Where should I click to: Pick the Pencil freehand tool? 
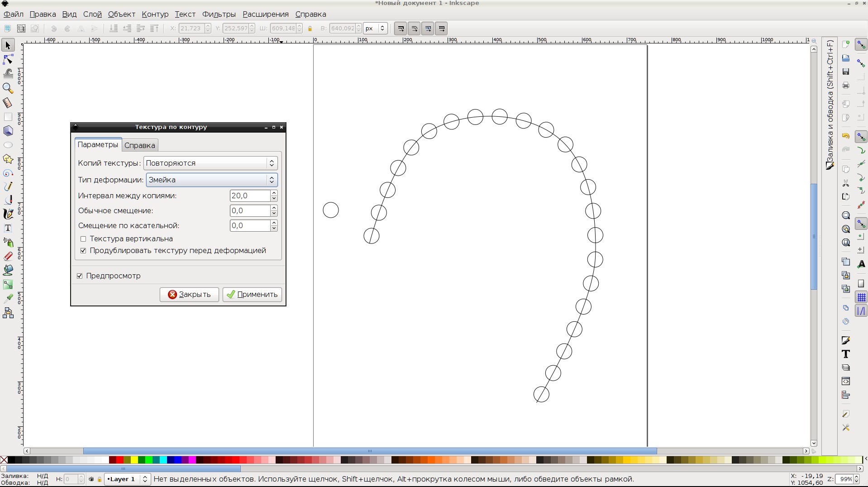pos(8,186)
